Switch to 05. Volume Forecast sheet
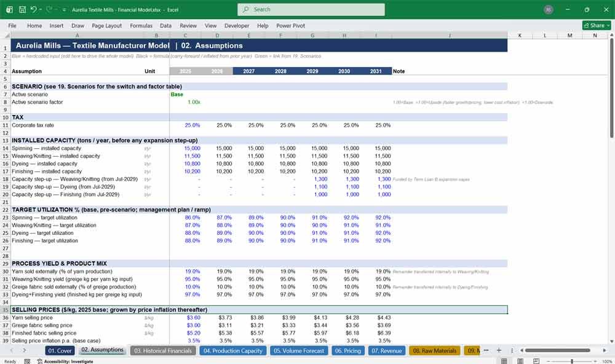Viewport: 615px width, 364px height. coord(299,350)
